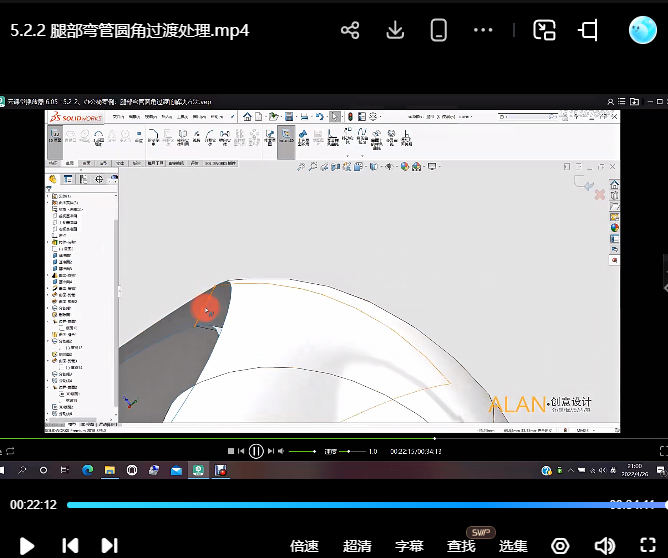Skip to the next video
The width and height of the screenshot is (668, 558).
click(x=109, y=546)
